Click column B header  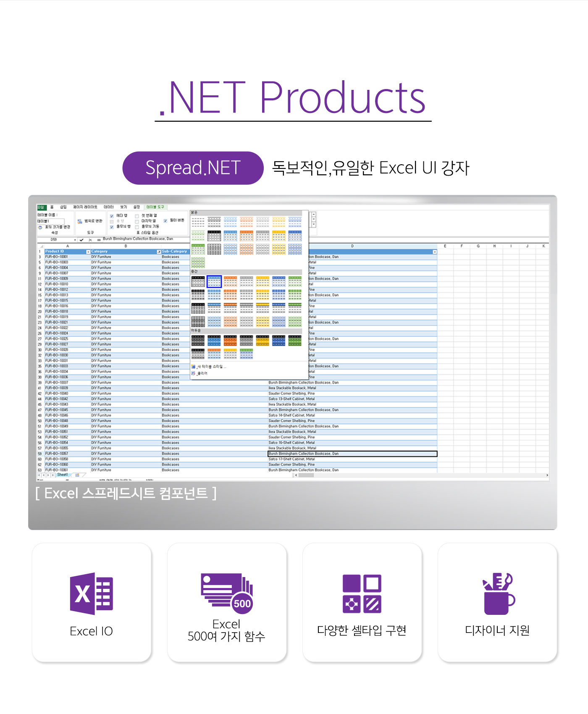tap(126, 246)
